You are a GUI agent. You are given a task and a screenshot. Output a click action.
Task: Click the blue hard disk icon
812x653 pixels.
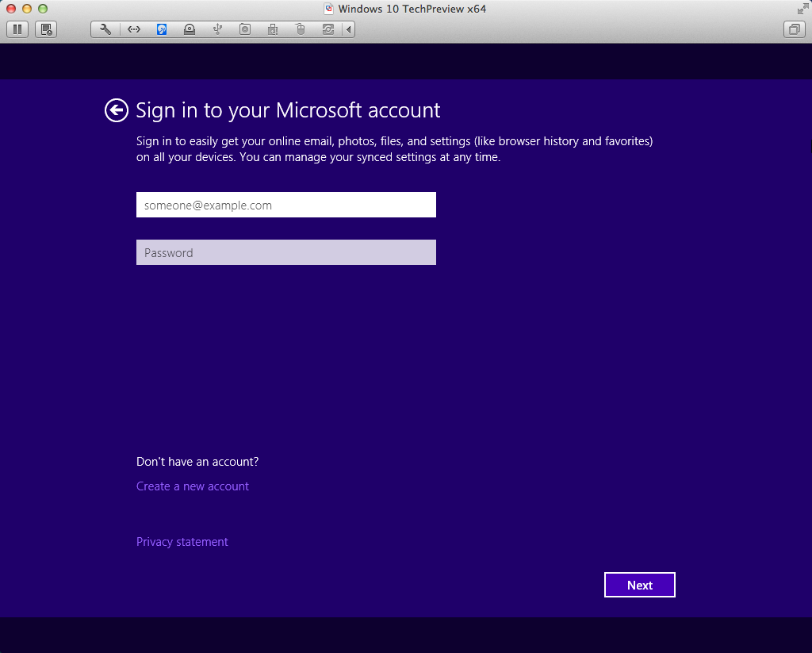[162, 29]
